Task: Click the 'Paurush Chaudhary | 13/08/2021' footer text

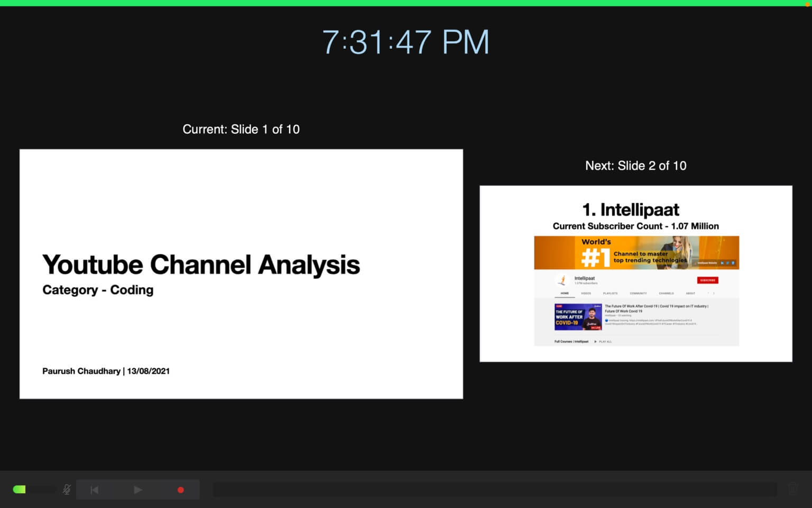Action: click(x=106, y=371)
